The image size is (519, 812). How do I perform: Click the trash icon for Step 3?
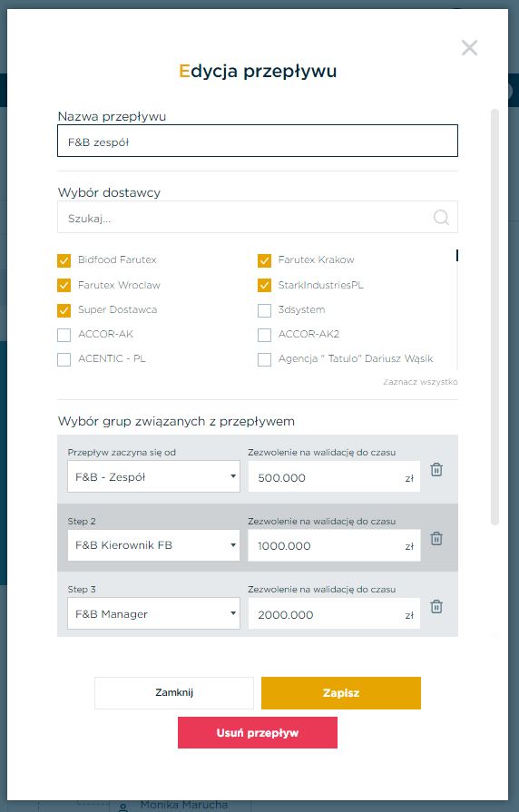(436, 606)
